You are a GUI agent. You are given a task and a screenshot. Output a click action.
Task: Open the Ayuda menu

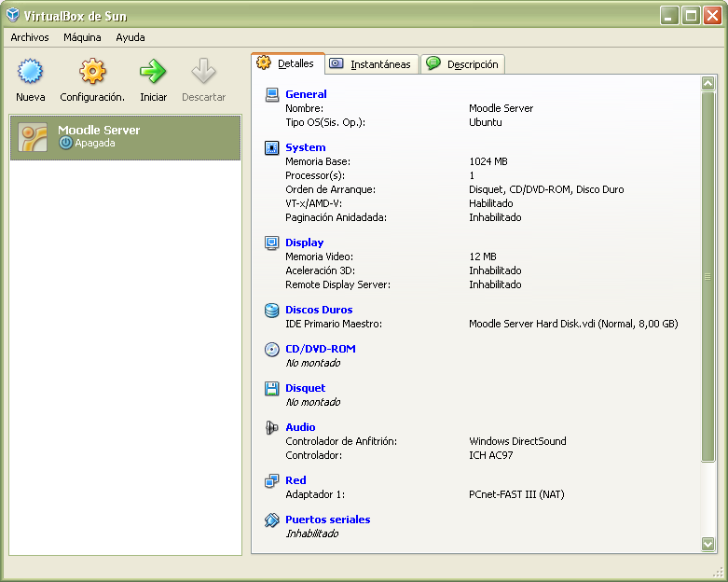(x=130, y=37)
